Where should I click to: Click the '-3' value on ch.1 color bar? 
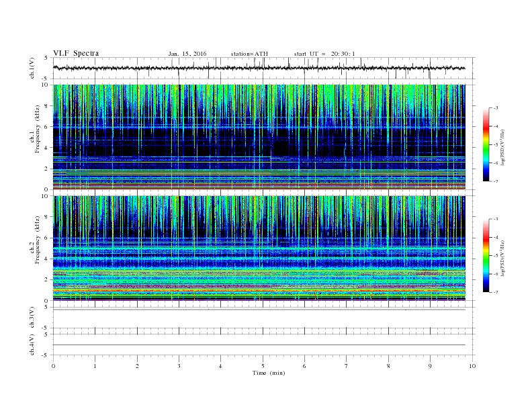click(x=496, y=108)
